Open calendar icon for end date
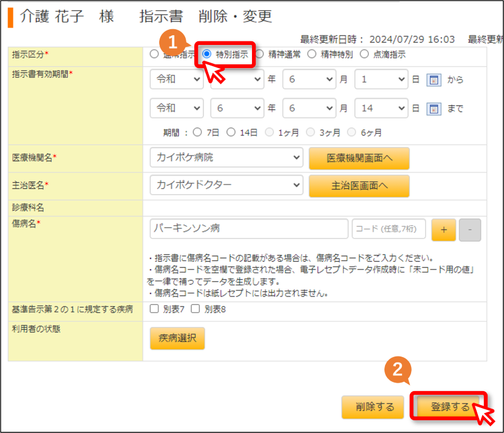504x433 pixels. (x=434, y=109)
